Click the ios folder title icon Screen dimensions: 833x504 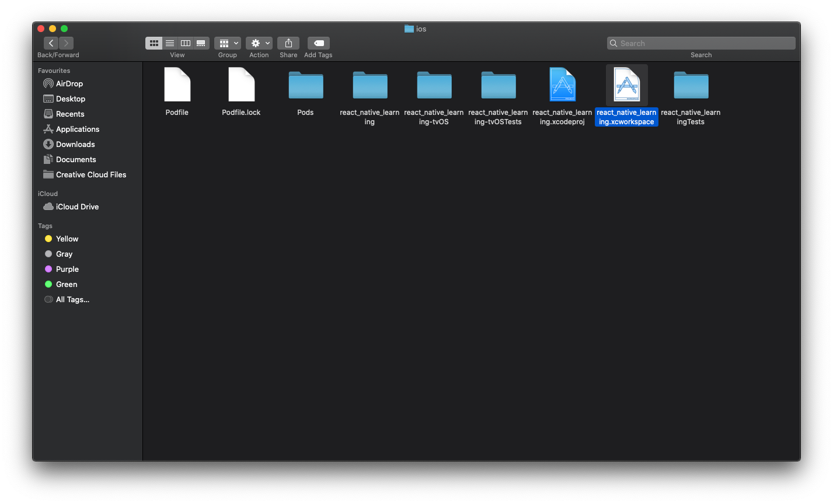coord(409,29)
